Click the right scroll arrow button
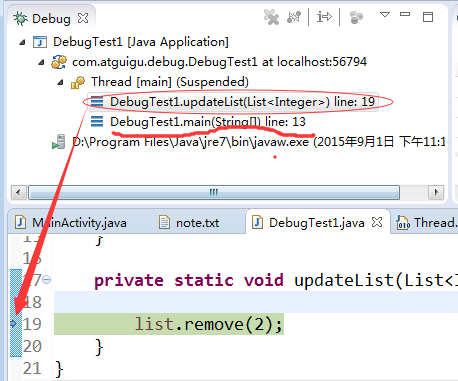The height and width of the screenshot is (381, 458). click(436, 192)
